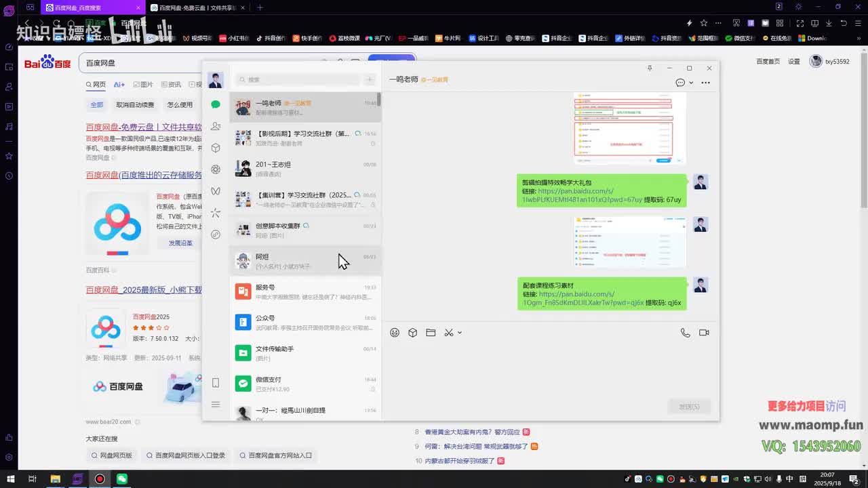
Task: Open the Search (star burst) icon in sidebar
Action: tap(216, 213)
